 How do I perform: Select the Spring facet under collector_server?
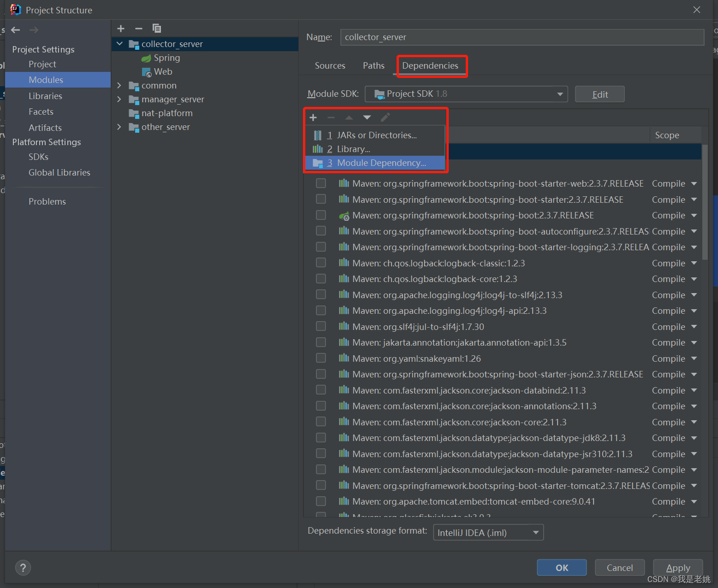[x=160, y=58]
